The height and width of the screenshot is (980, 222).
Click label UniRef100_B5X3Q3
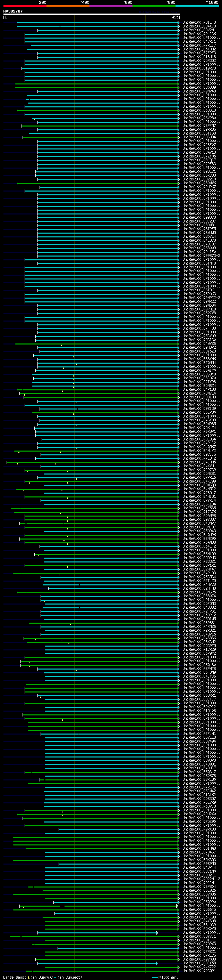199,860
